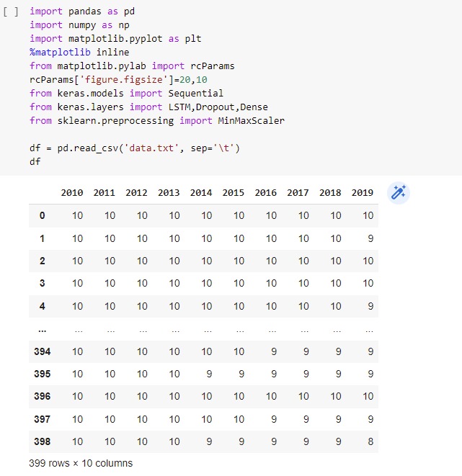Click the 2018 column header
This screenshot has height=476, width=462.
[x=330, y=193]
